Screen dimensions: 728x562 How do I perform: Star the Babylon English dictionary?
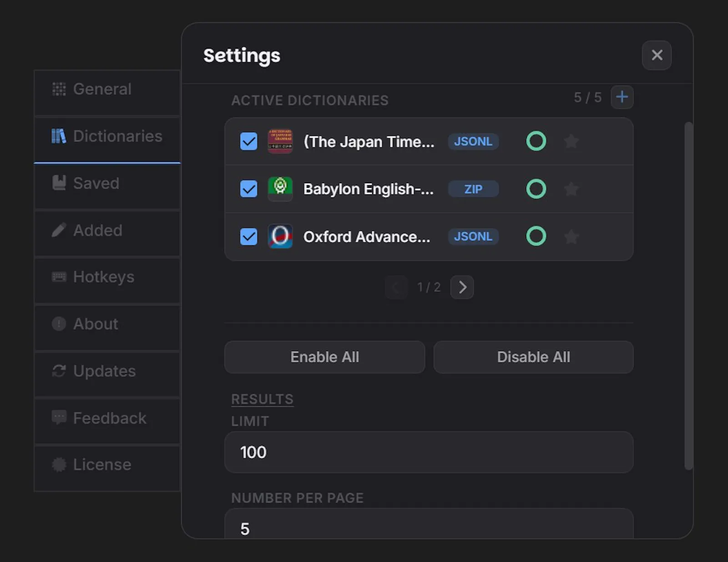(x=571, y=189)
